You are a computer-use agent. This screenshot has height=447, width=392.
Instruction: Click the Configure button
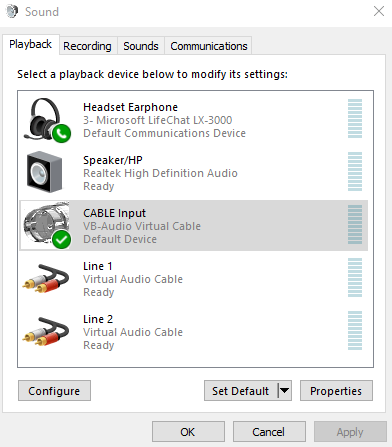[54, 391]
